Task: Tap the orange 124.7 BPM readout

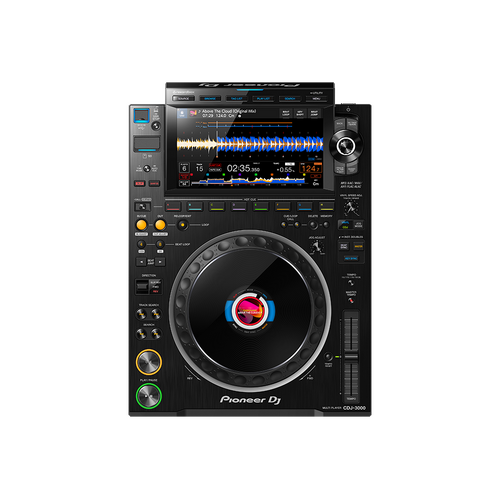Action: click(x=311, y=169)
